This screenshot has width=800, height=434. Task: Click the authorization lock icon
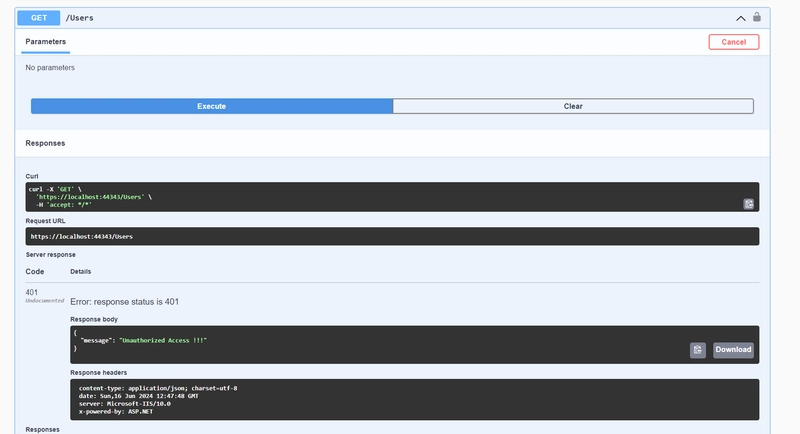point(757,17)
